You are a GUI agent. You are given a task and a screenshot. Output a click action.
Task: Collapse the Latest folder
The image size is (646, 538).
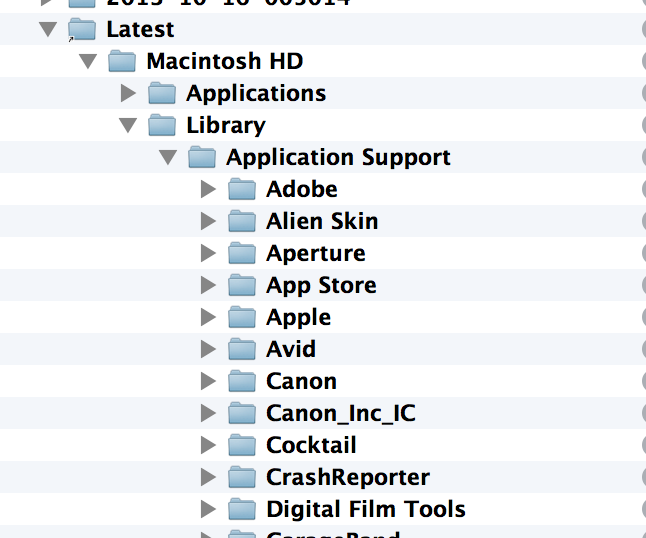coord(48,29)
